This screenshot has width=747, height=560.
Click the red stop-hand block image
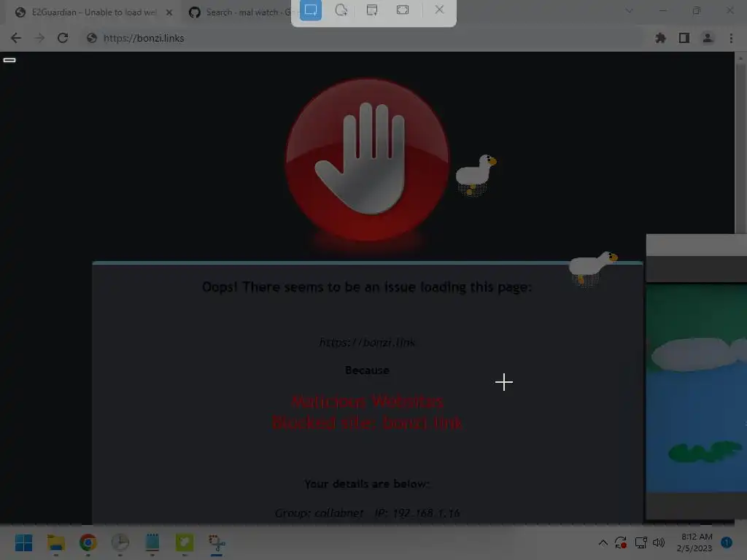(x=367, y=160)
